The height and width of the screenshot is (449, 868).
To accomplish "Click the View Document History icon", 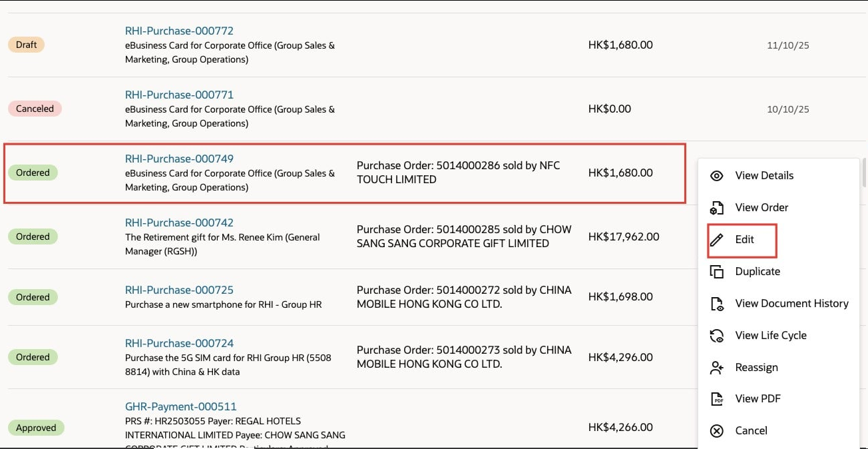I will (x=717, y=304).
